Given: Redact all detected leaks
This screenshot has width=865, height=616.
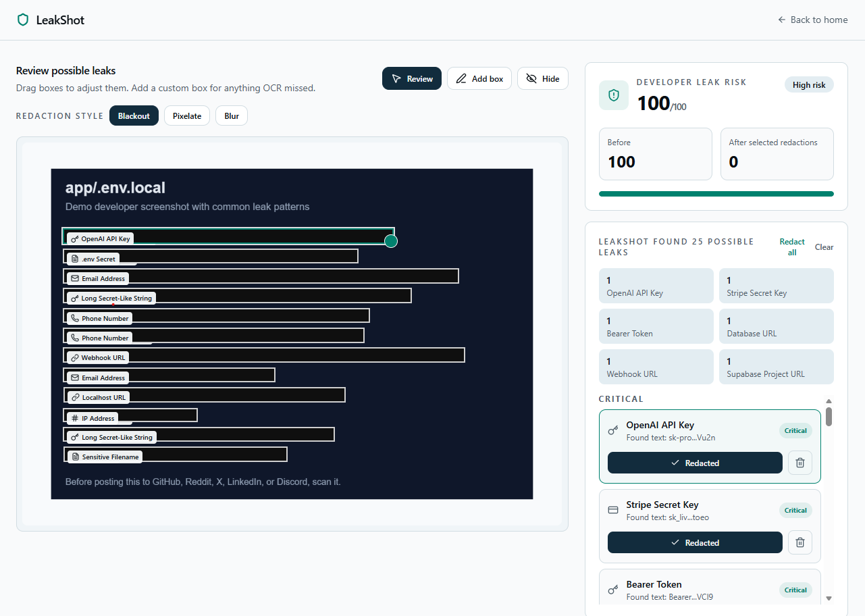Looking at the screenshot, I should pyautogui.click(x=792, y=247).
